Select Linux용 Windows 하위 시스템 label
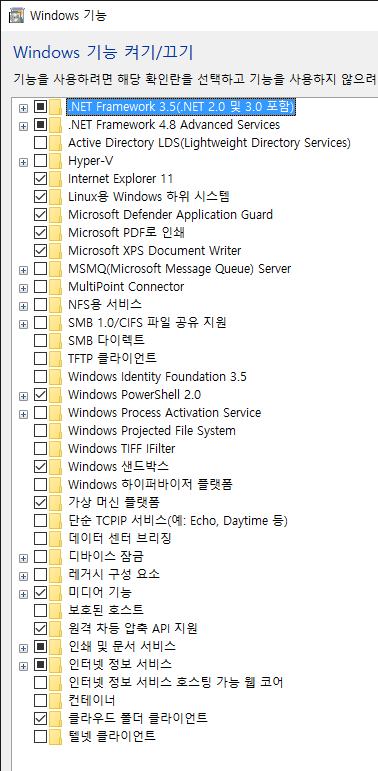The width and height of the screenshot is (378, 771). click(149, 197)
